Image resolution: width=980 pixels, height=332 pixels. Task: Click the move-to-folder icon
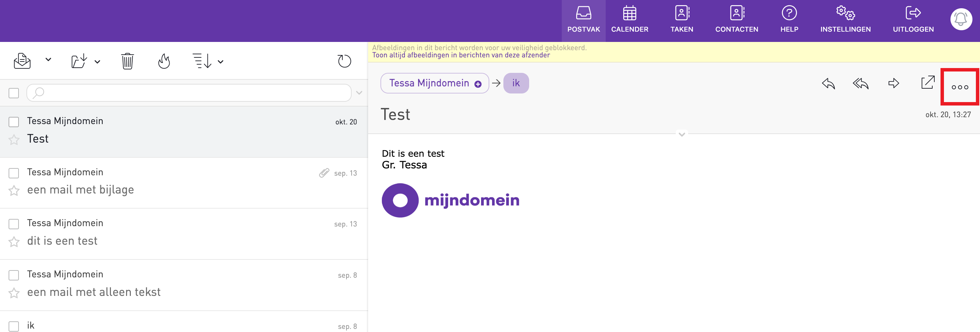pyautogui.click(x=79, y=61)
